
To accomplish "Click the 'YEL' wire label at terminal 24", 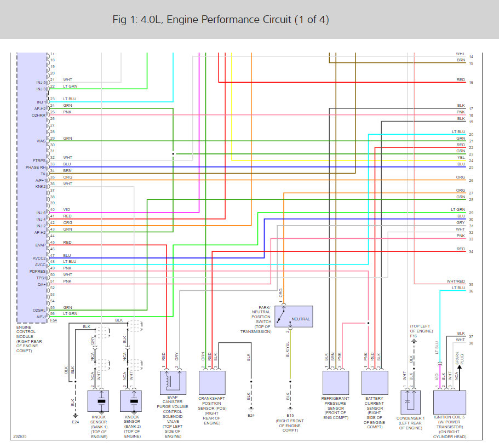I will [461, 158].
